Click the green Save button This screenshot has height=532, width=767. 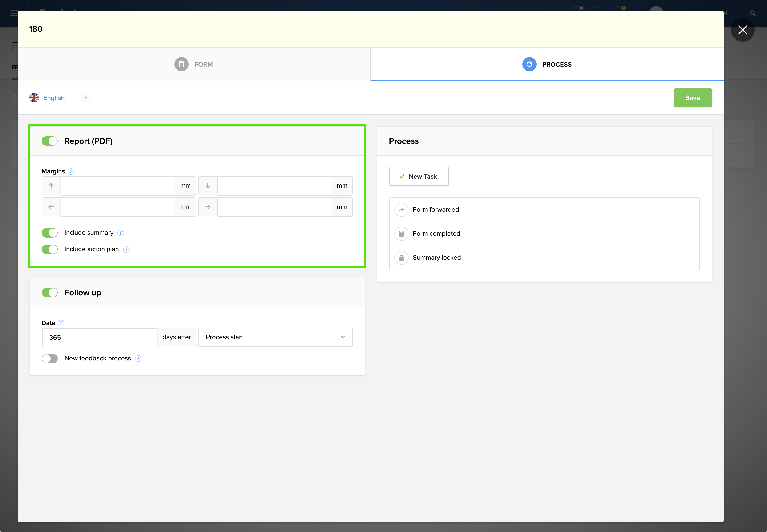(x=692, y=98)
